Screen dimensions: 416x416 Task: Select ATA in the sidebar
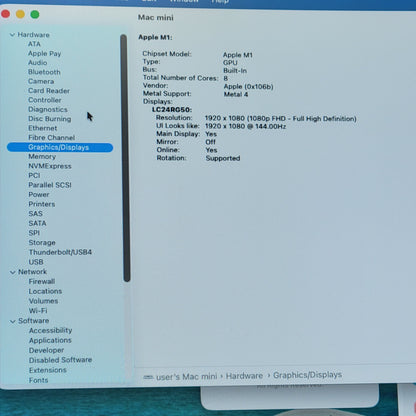[34, 44]
